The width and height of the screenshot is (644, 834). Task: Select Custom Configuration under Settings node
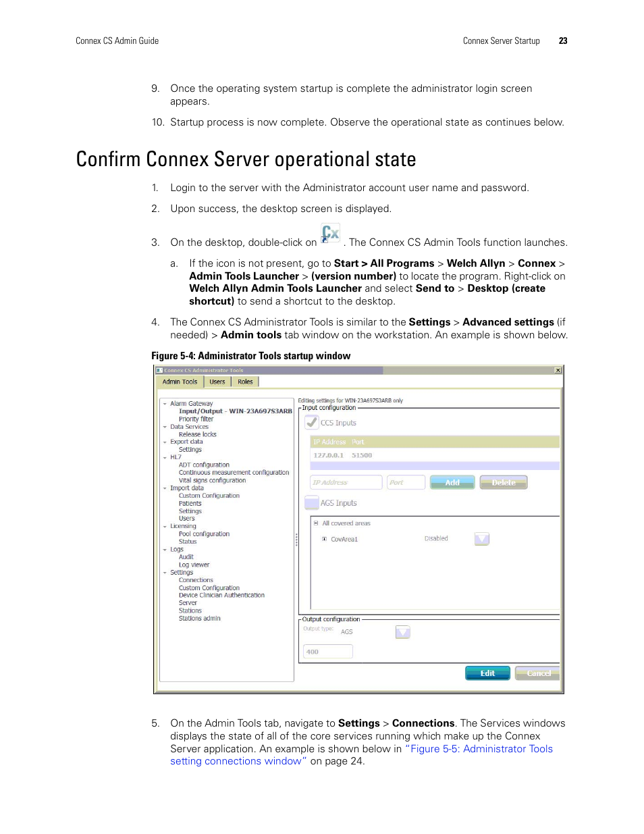209,588
